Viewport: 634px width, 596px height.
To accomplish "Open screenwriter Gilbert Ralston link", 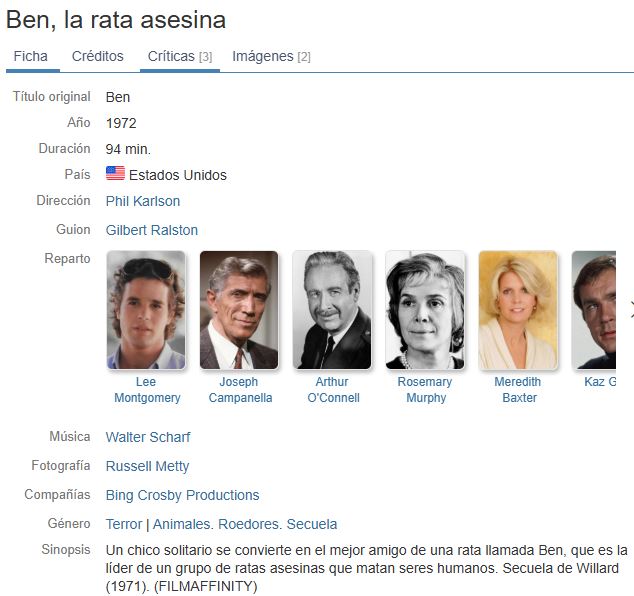I will click(x=152, y=230).
